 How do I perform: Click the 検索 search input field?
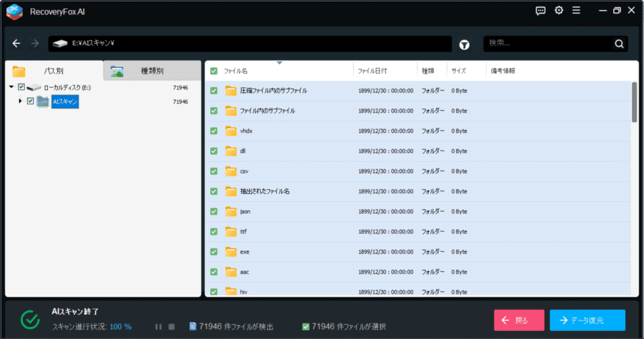[x=548, y=43]
